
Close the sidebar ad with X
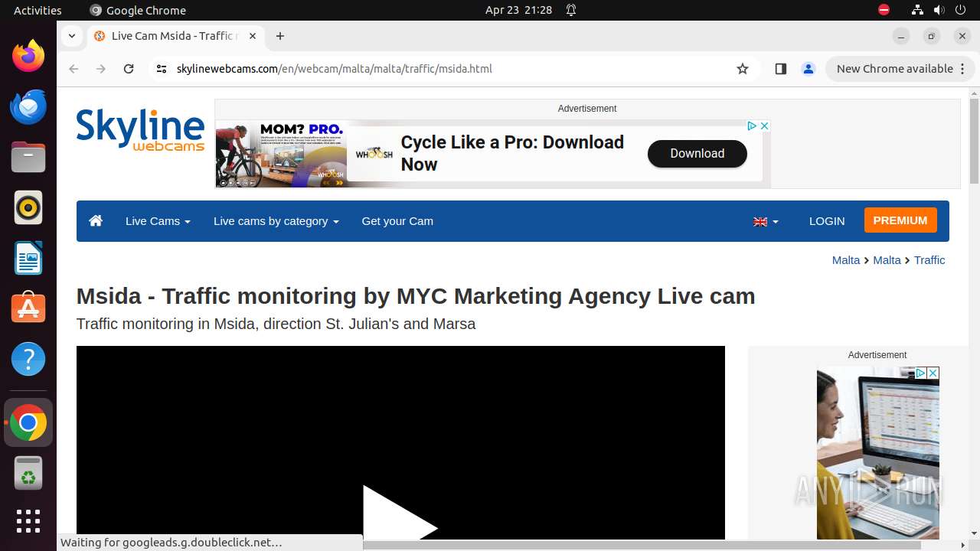[x=933, y=373]
